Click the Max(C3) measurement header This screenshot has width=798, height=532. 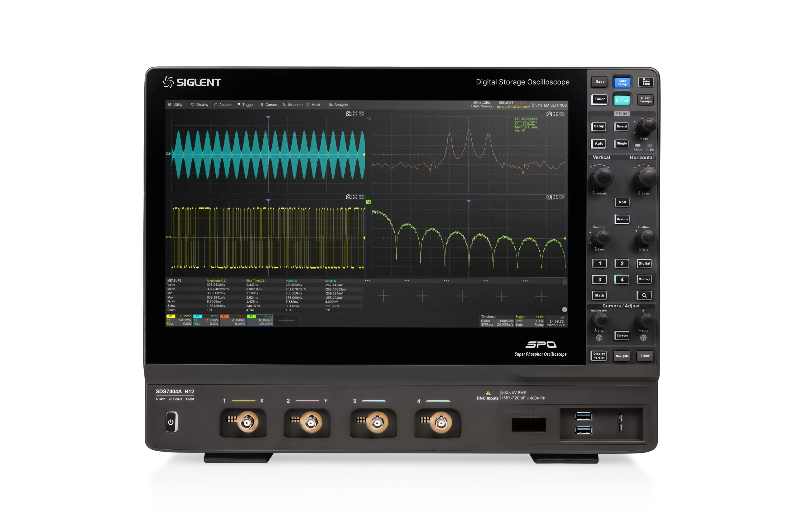(291, 280)
